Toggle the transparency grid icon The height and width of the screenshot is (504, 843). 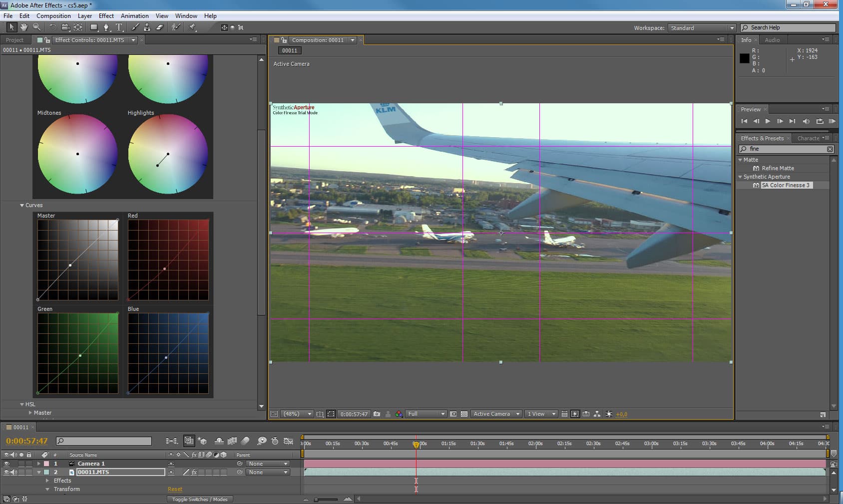click(x=464, y=414)
